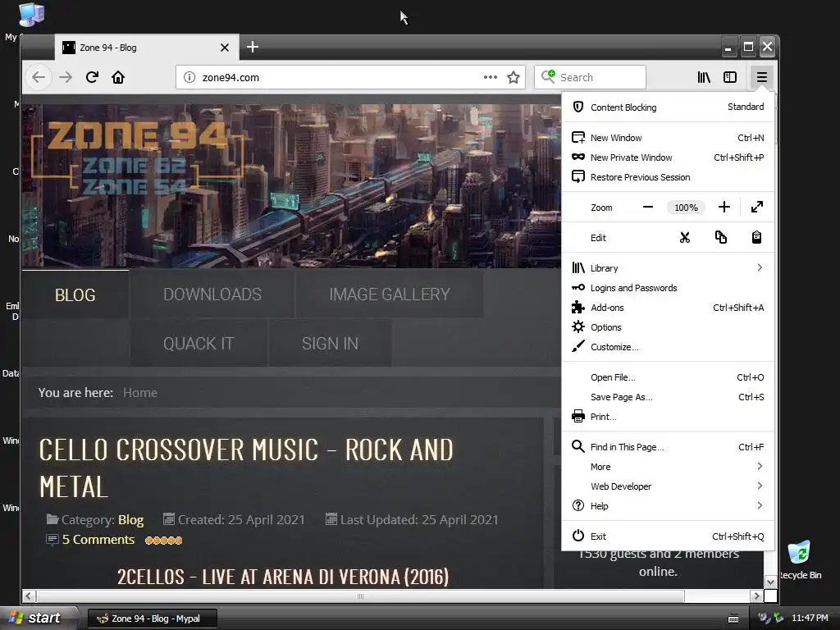Image resolution: width=840 pixels, height=630 pixels.
Task: Open Options from the menu
Action: coord(668,327)
